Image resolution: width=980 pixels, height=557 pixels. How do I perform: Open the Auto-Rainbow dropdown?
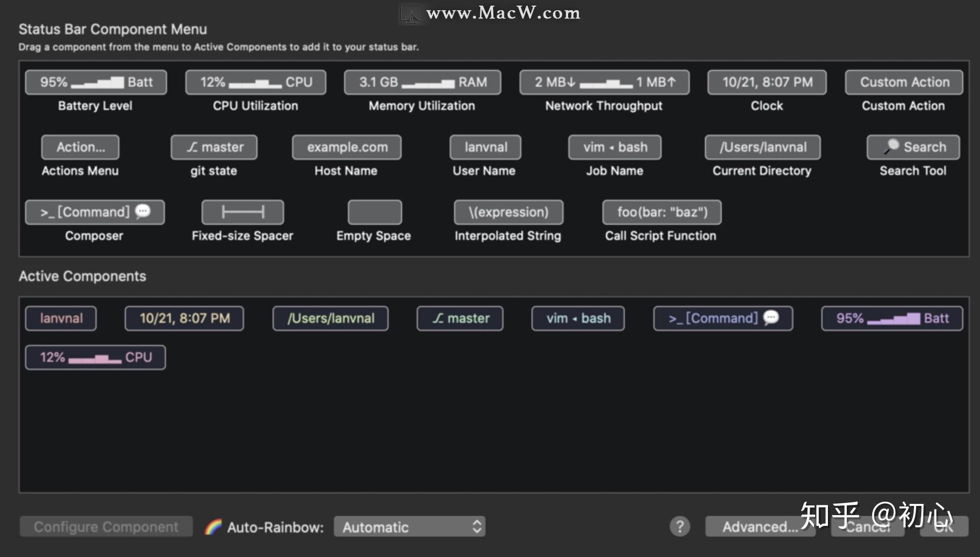coord(410,526)
